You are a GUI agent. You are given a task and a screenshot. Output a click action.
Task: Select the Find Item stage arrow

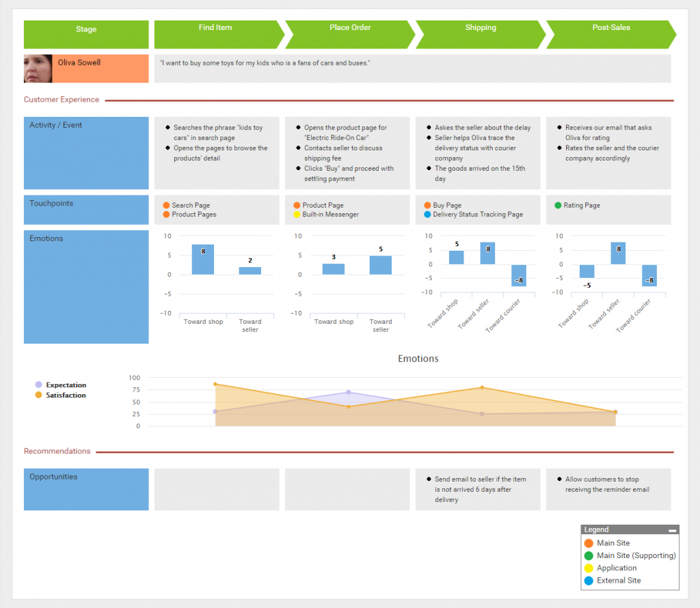click(x=216, y=34)
